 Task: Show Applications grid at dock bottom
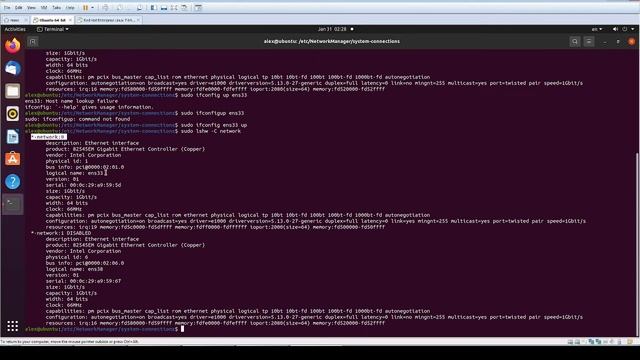pyautogui.click(x=13, y=326)
